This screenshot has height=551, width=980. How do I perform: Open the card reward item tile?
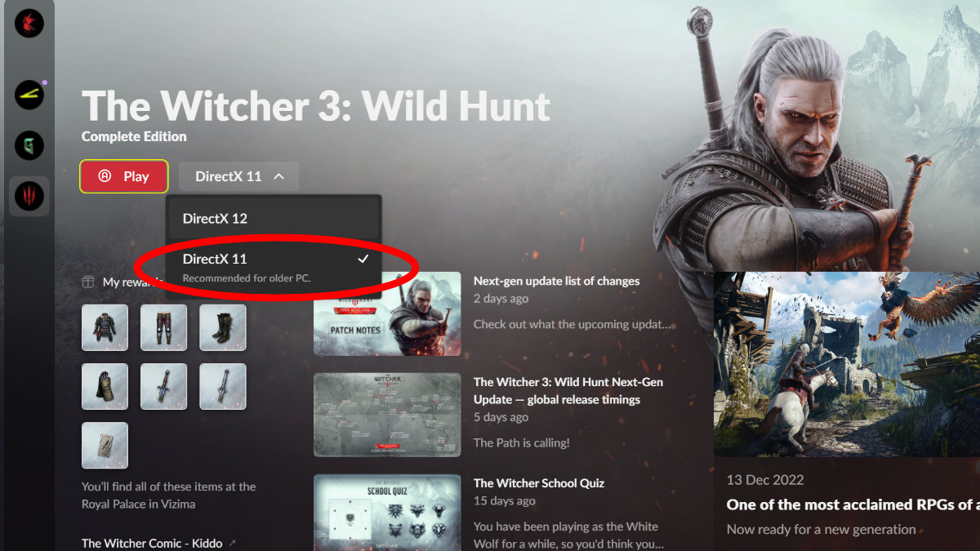(x=105, y=445)
